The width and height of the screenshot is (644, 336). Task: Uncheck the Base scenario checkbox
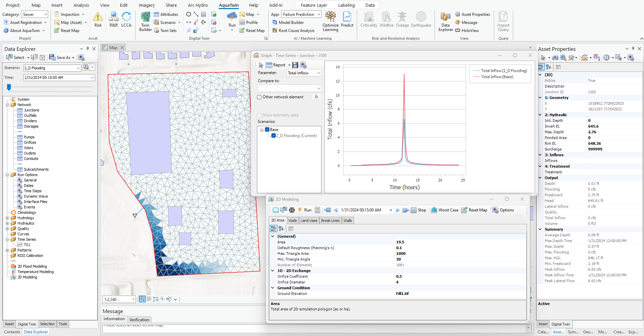point(267,130)
